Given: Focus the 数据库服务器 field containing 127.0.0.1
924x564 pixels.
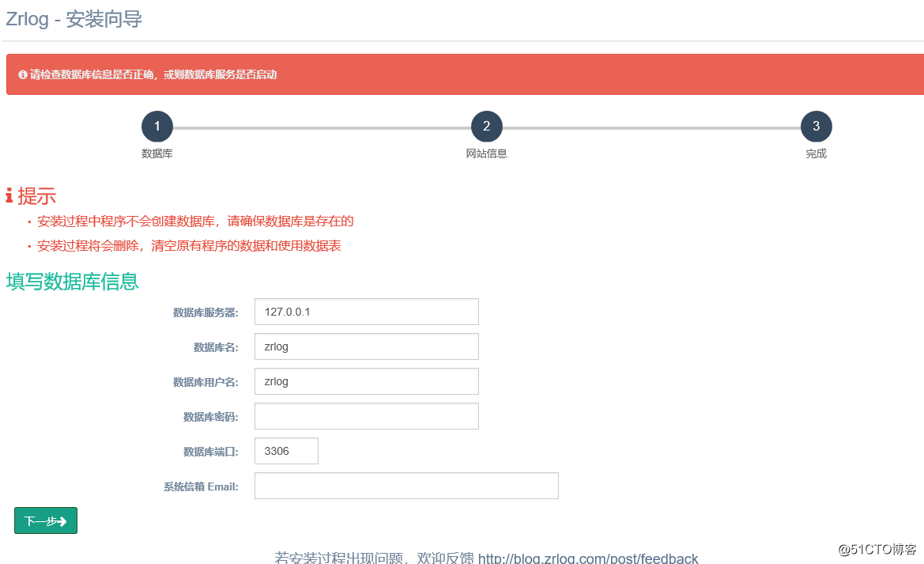Looking at the screenshot, I should tap(367, 312).
